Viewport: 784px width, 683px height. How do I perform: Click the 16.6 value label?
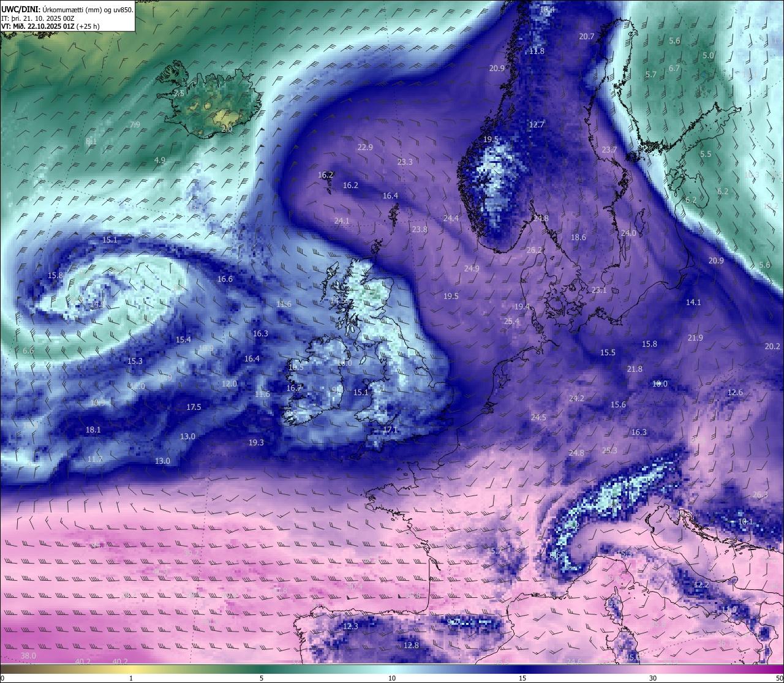tap(225, 279)
